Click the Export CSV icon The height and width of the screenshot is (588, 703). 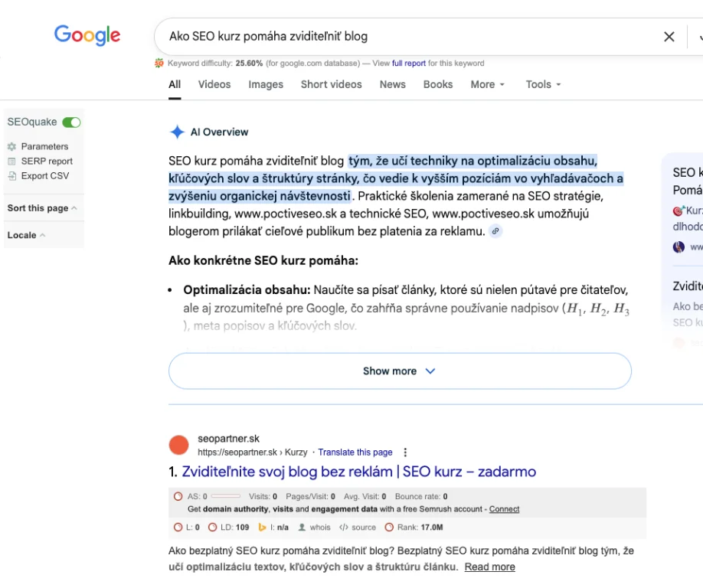point(11,176)
